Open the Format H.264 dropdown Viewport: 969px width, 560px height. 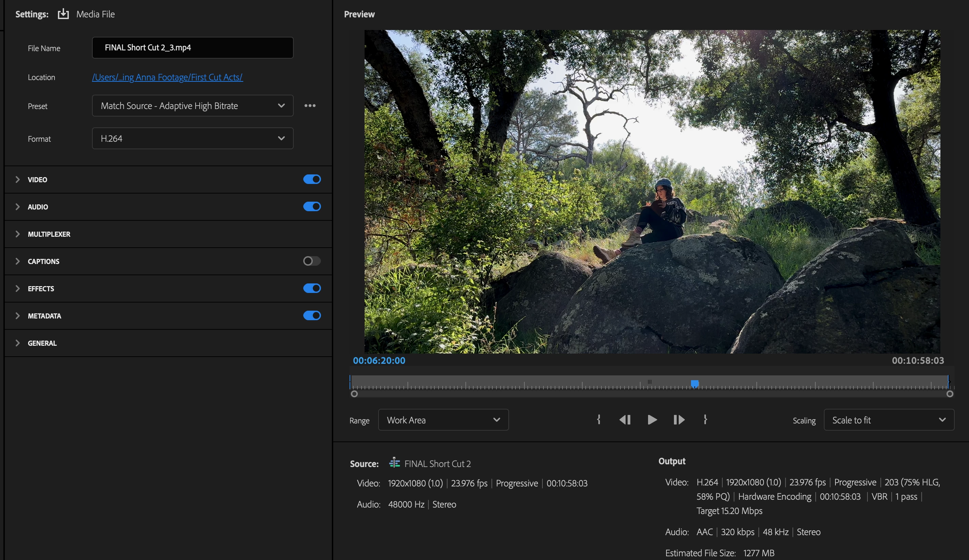193,138
